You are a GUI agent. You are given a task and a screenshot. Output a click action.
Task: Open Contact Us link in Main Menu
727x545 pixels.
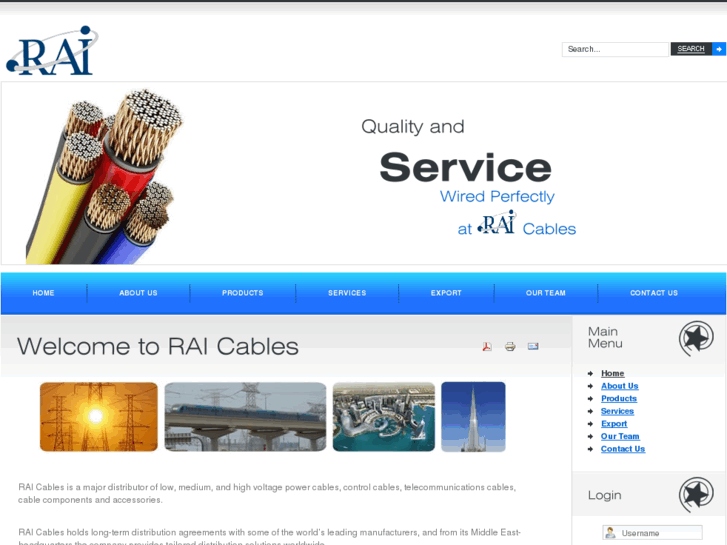tap(623, 449)
